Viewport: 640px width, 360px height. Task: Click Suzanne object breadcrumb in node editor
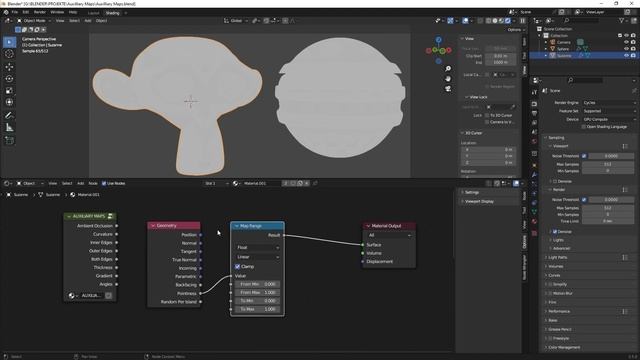point(18,195)
